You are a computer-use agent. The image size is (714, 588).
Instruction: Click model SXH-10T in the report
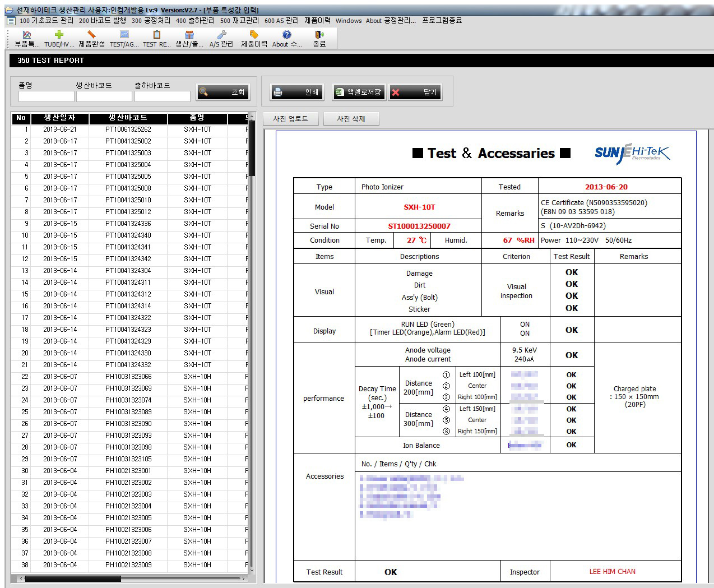(419, 207)
